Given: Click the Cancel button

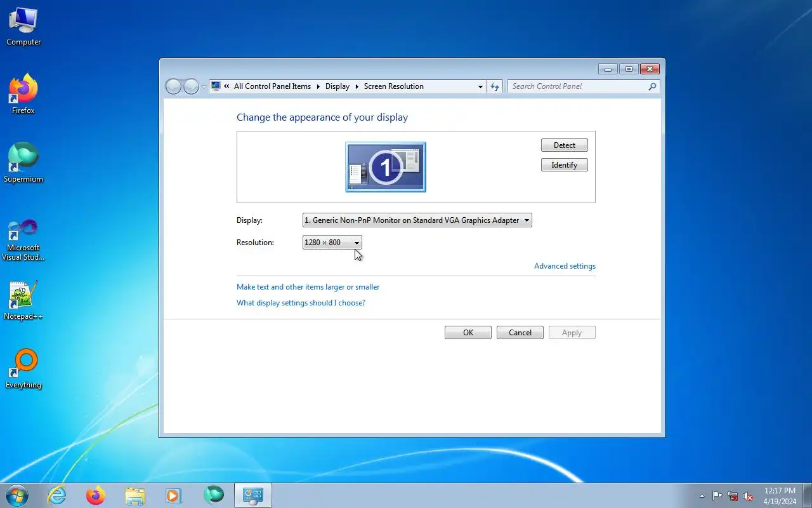Looking at the screenshot, I should point(520,333).
